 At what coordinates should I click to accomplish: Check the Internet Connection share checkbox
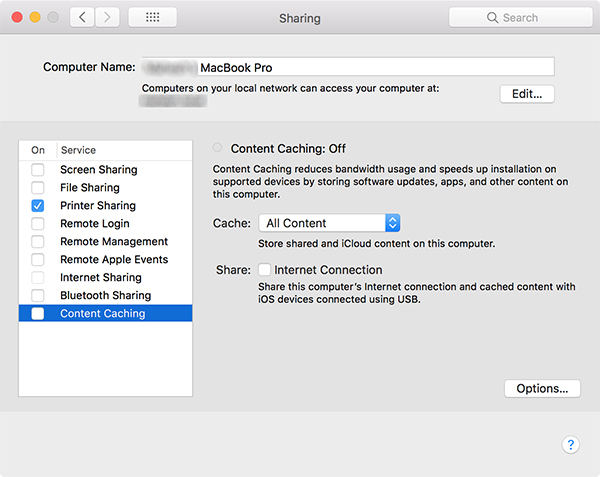click(x=264, y=270)
